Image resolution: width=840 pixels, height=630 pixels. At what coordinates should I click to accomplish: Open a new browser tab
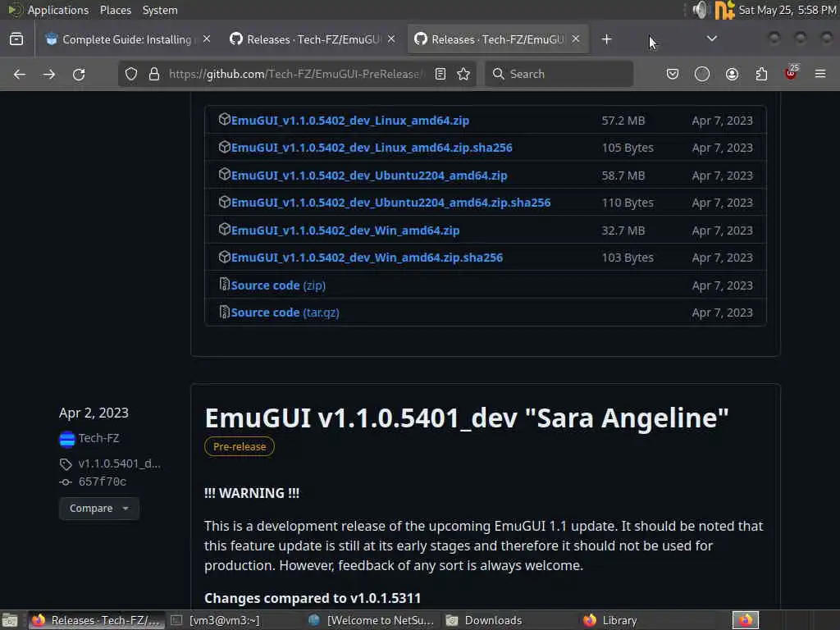click(x=606, y=39)
